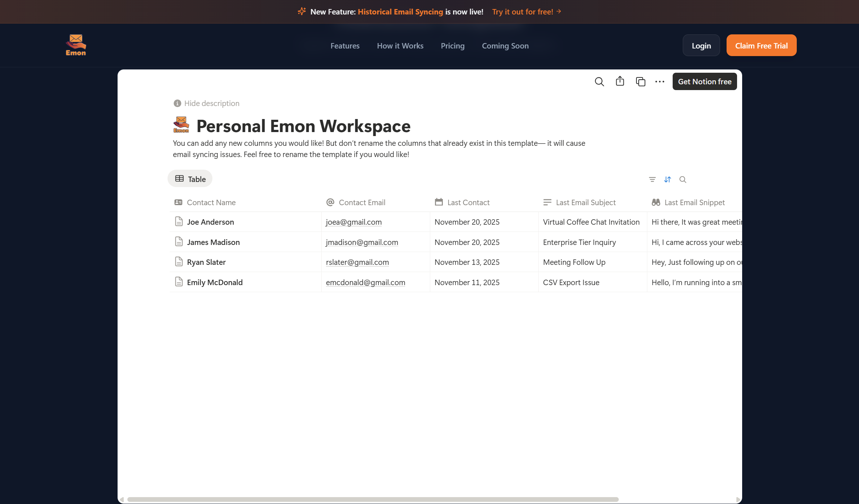Open the jmadison@gmail.com email link

coord(362,242)
